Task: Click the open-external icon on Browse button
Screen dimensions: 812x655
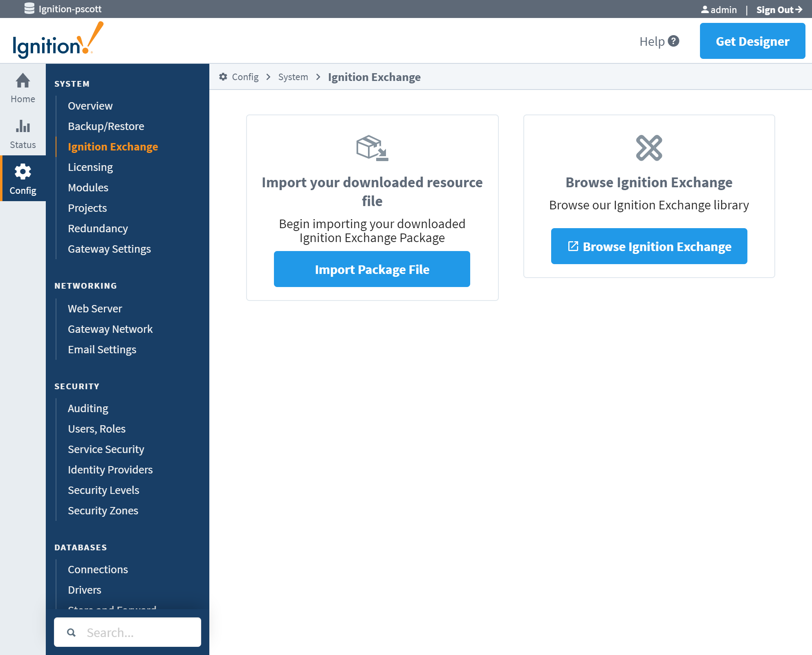Action: (x=573, y=246)
